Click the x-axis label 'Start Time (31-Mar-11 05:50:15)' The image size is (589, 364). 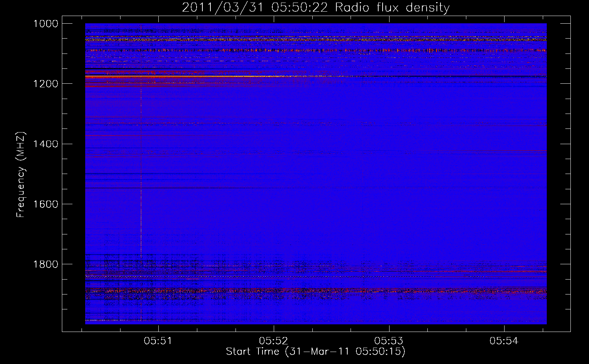click(x=316, y=352)
